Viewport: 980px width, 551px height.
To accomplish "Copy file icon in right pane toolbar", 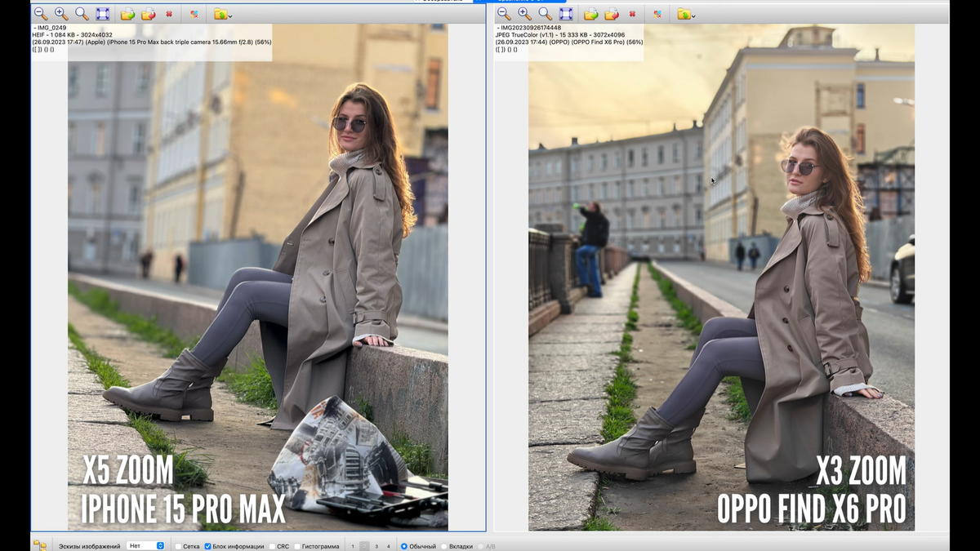I will tap(590, 14).
